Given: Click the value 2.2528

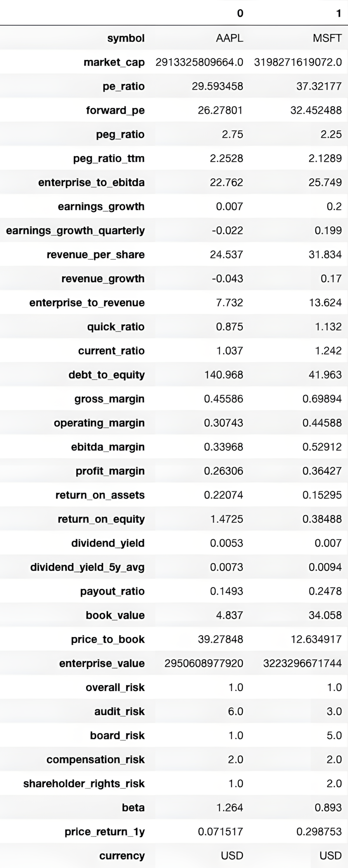Looking at the screenshot, I should click(226, 159).
